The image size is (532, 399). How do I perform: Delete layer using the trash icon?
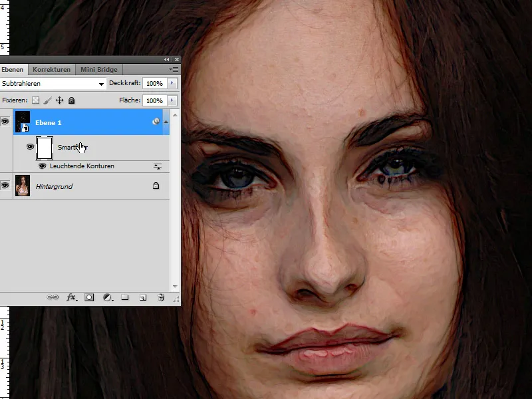161,297
